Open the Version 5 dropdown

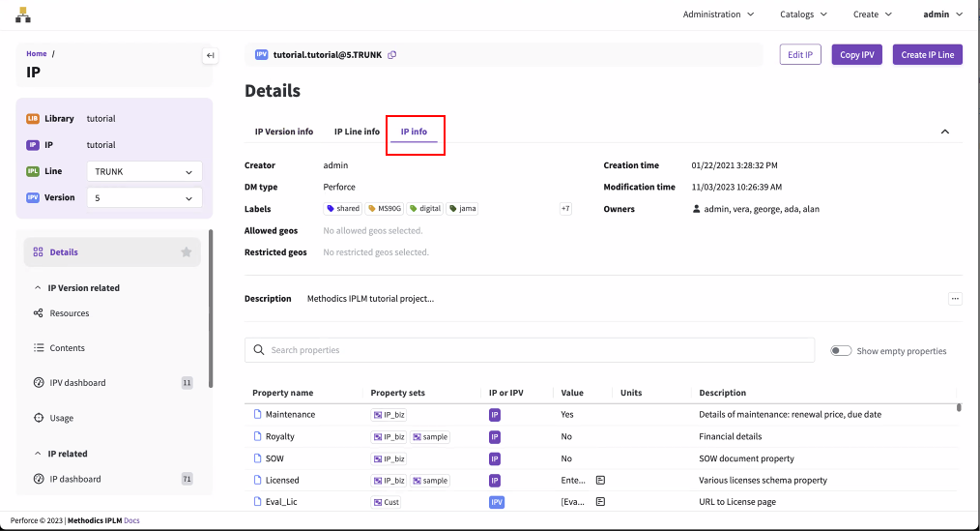(x=144, y=197)
